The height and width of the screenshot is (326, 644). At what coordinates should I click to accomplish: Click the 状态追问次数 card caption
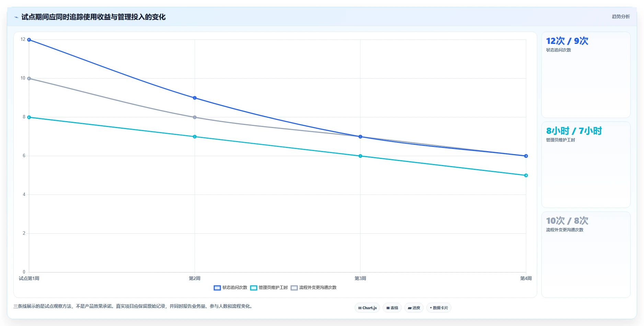(559, 50)
